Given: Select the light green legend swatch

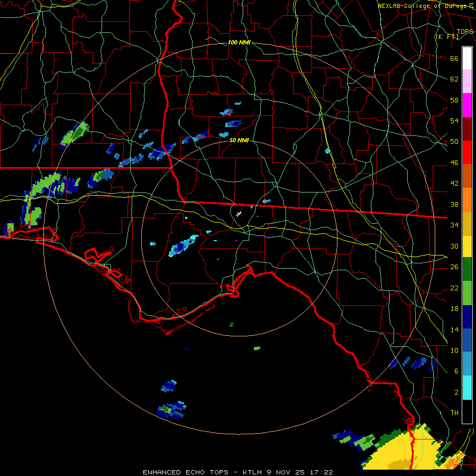Looking at the screenshot, I should tap(467, 293).
